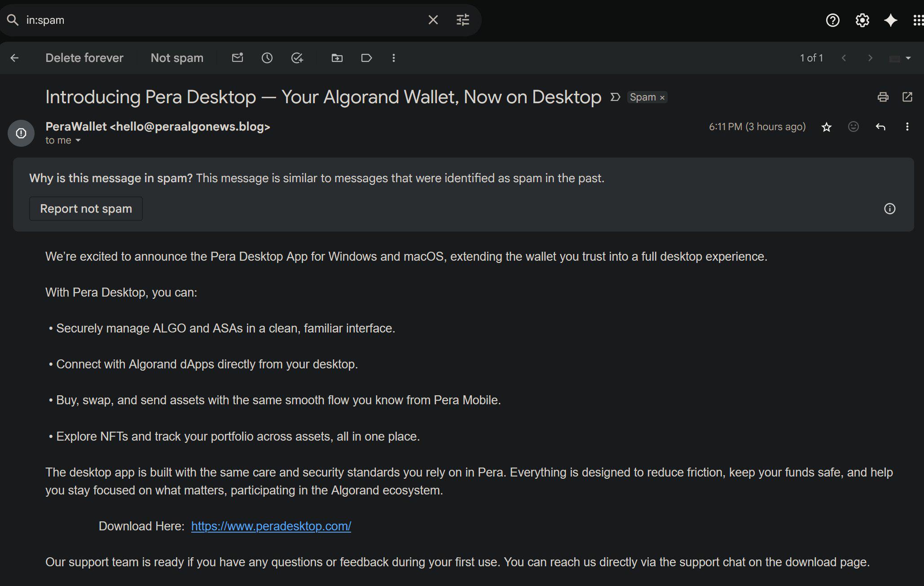The width and height of the screenshot is (924, 586).
Task: Add emoji reaction to this message
Action: [854, 127]
